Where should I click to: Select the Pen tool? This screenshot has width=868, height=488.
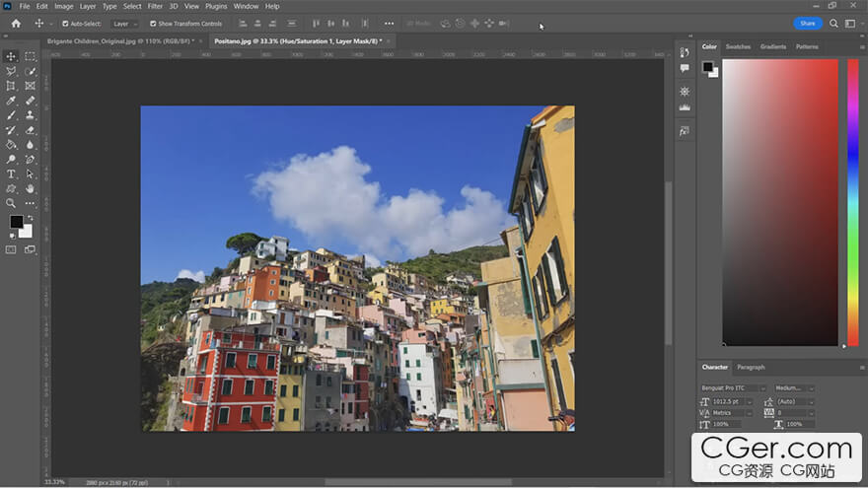click(30, 160)
